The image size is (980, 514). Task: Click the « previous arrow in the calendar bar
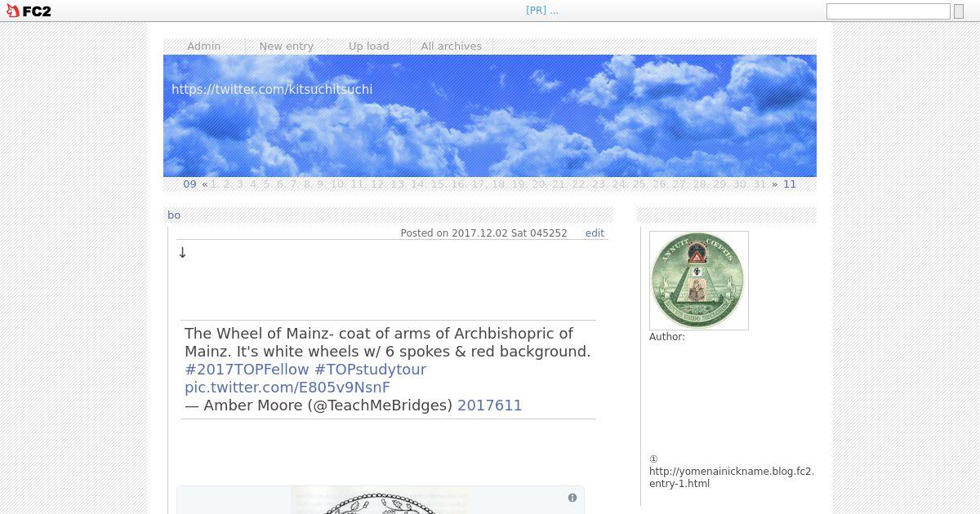205,184
